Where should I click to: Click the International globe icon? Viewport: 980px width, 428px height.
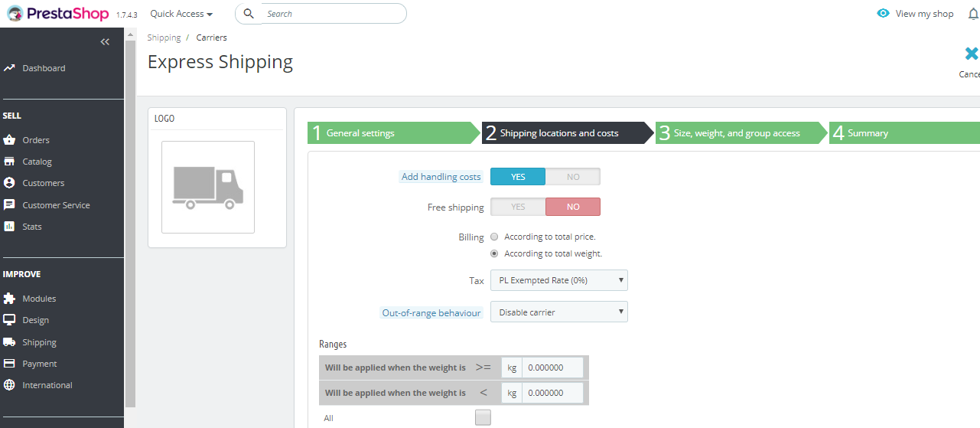(9, 385)
